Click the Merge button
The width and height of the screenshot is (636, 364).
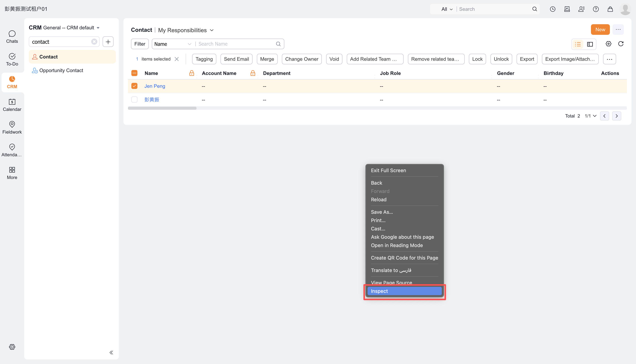pos(267,59)
